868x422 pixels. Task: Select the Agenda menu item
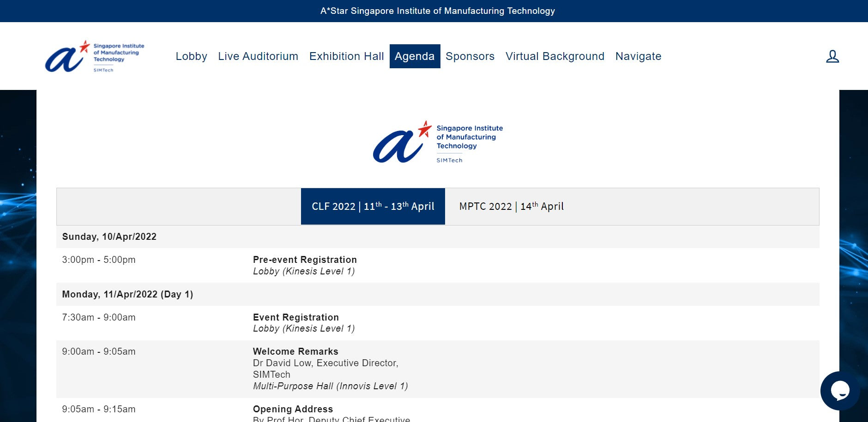tap(414, 56)
